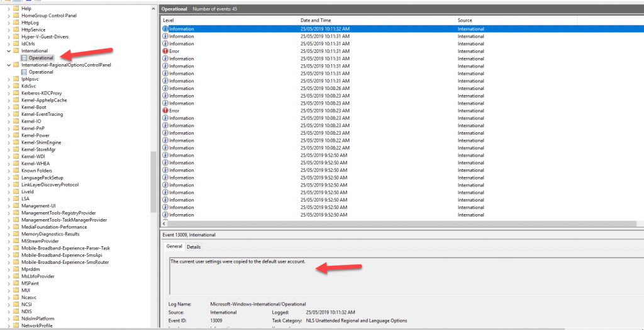Image resolution: width=644 pixels, height=330 pixels.
Task: Expand the Kernel-PnP tree node
Action: click(x=8, y=128)
